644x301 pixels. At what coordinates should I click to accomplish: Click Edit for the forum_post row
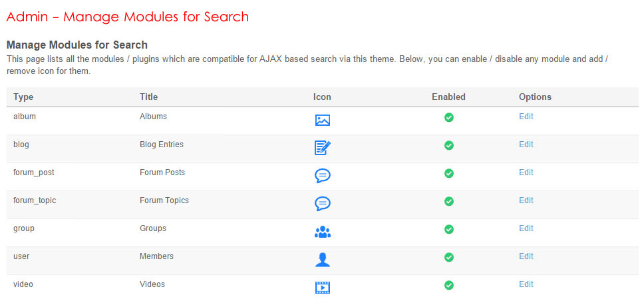526,172
